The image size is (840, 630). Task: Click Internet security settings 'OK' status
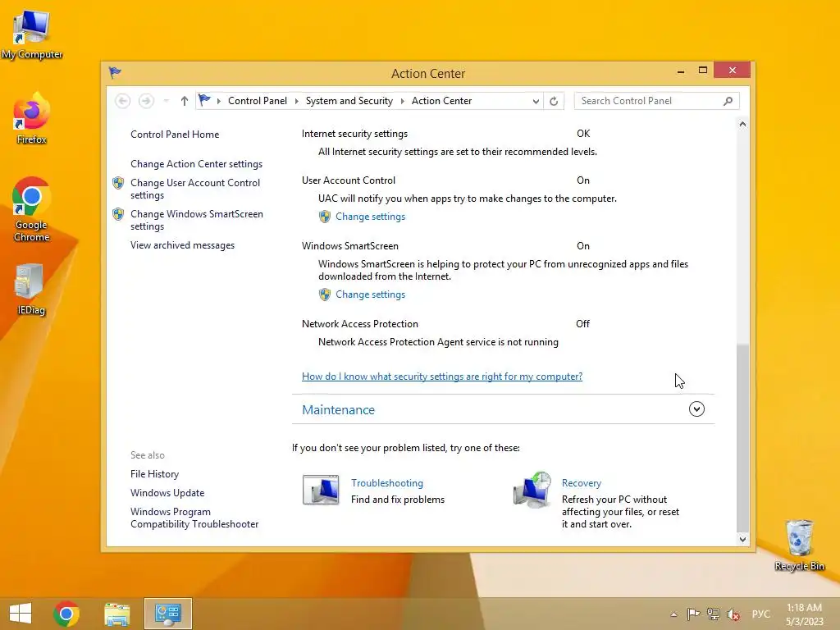[x=583, y=134]
